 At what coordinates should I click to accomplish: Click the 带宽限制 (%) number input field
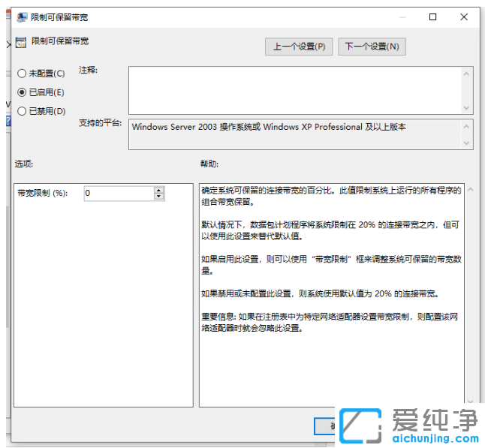click(x=118, y=194)
